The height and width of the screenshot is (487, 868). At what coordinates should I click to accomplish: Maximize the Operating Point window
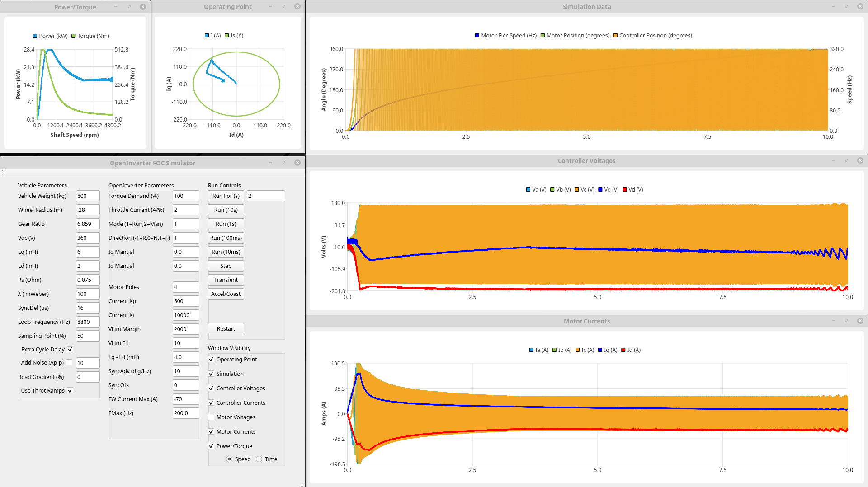(284, 7)
